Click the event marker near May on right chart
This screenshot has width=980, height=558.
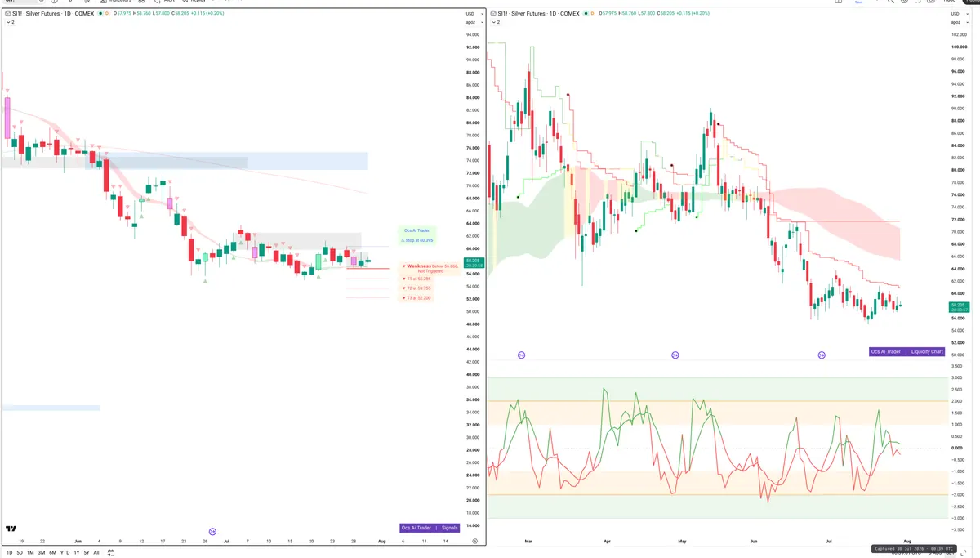click(675, 355)
